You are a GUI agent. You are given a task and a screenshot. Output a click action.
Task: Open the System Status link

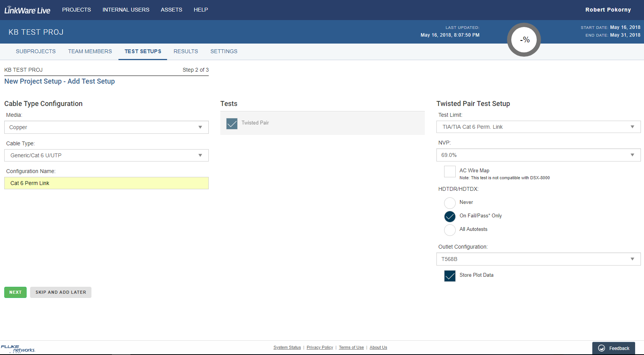(287, 347)
